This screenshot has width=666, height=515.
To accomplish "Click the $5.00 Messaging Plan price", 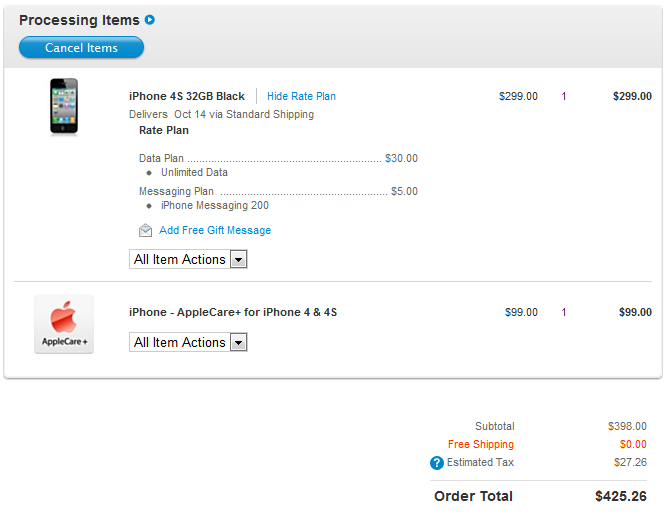I will click(404, 192).
